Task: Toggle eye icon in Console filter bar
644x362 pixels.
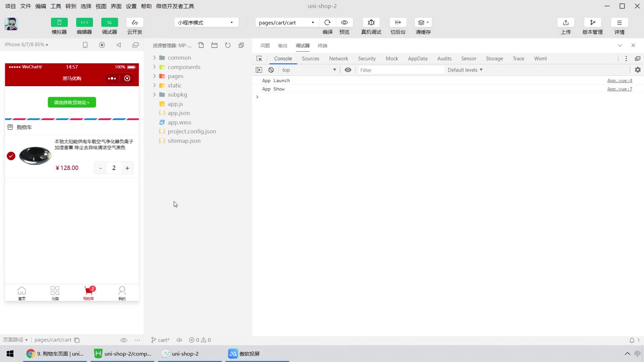Action: pos(348,69)
